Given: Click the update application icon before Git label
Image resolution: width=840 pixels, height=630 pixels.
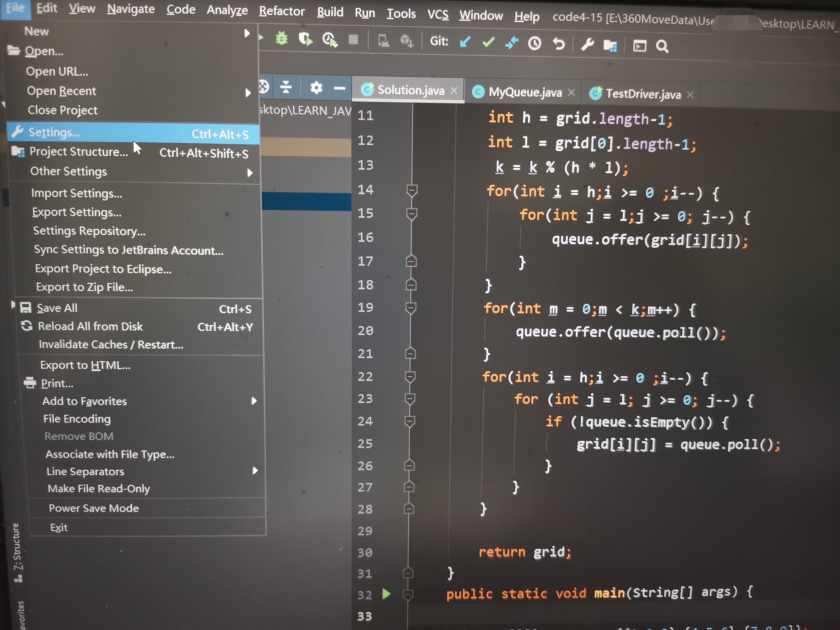Looking at the screenshot, I should [x=407, y=41].
